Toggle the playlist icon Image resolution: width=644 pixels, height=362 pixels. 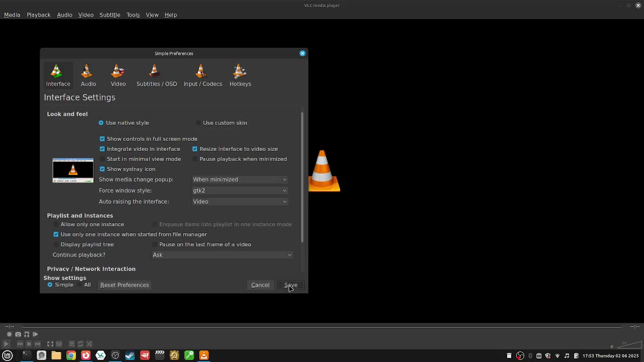[x=72, y=344]
